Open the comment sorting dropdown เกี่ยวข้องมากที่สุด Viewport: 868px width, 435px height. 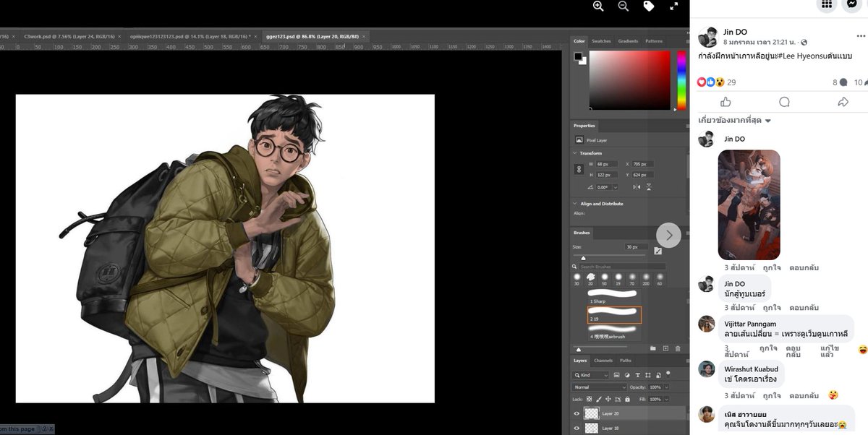click(x=734, y=121)
